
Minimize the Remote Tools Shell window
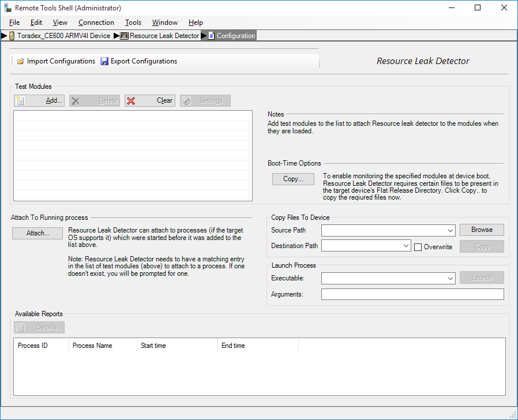tap(452, 7)
